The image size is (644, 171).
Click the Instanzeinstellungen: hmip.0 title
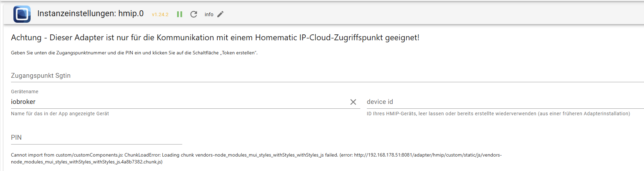pos(90,13)
